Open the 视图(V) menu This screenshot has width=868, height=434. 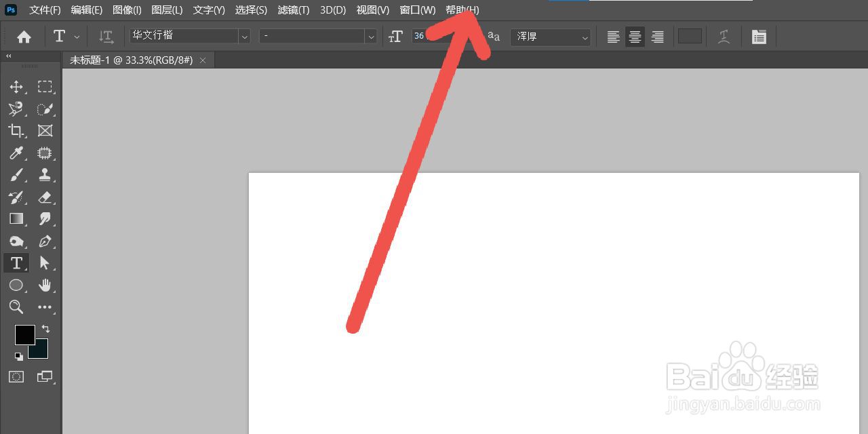coord(373,10)
